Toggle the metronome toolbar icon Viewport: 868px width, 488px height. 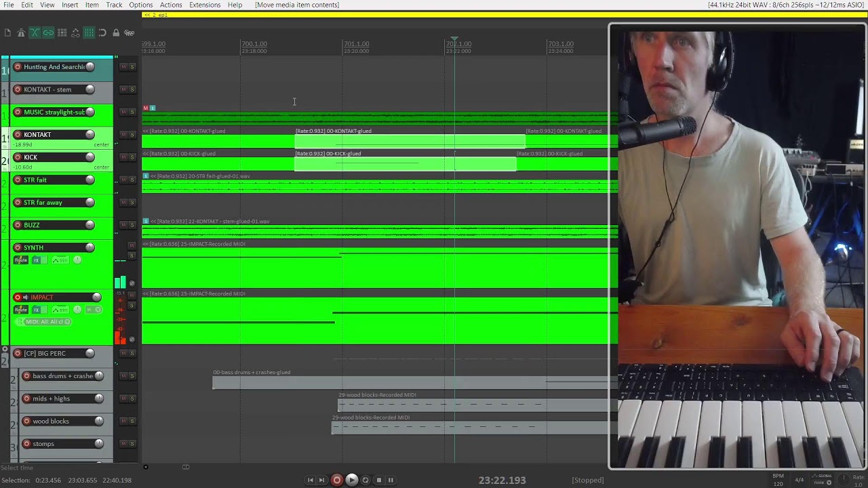pyautogui.click(x=21, y=33)
